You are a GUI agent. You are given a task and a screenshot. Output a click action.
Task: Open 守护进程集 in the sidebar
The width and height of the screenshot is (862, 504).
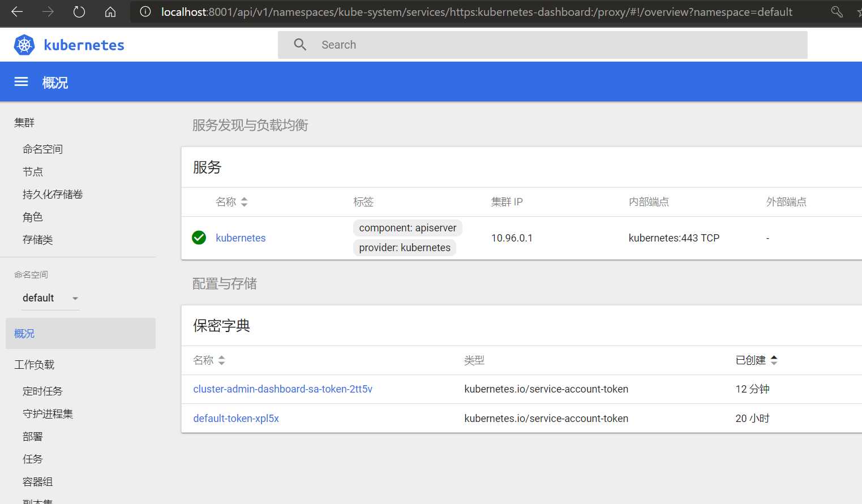pyautogui.click(x=48, y=414)
